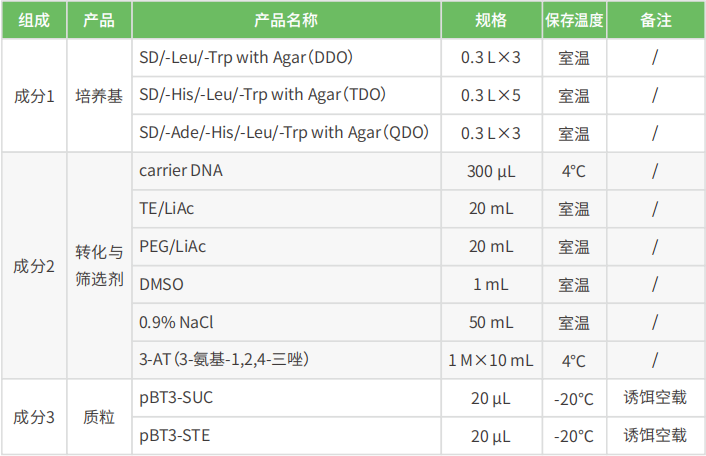Select the 备注 header cell
706x456 pixels.
click(654, 20)
